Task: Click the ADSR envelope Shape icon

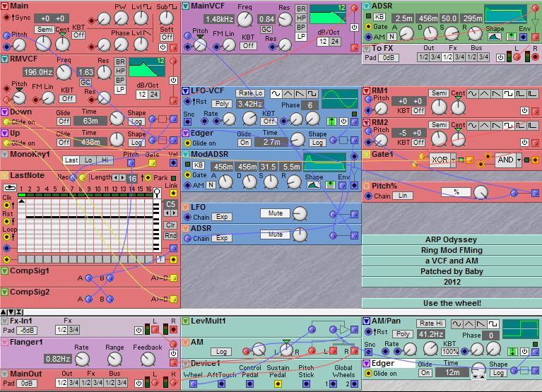Action: tap(496, 35)
